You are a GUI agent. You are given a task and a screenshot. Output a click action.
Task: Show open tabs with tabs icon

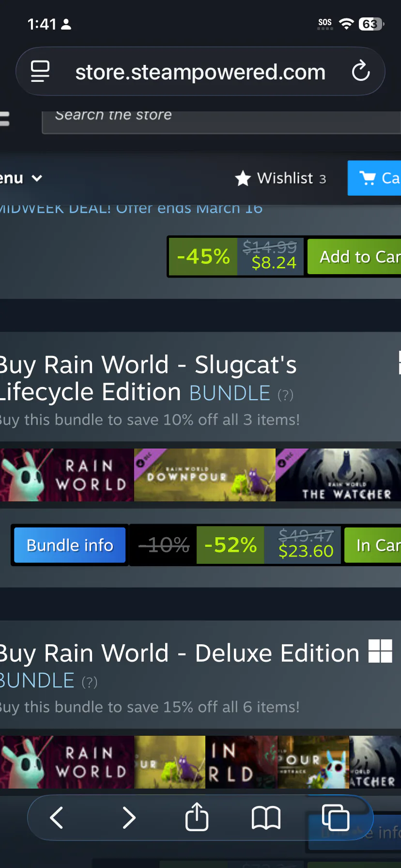pyautogui.click(x=336, y=818)
